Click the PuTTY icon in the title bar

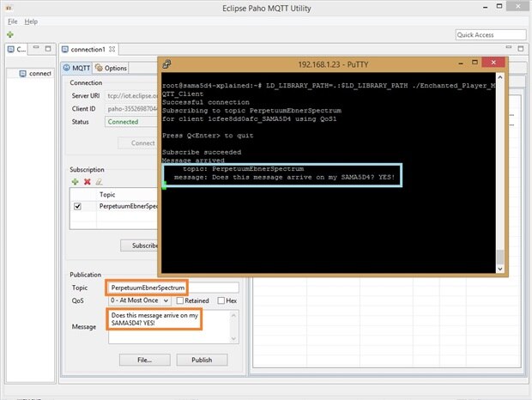click(x=166, y=64)
